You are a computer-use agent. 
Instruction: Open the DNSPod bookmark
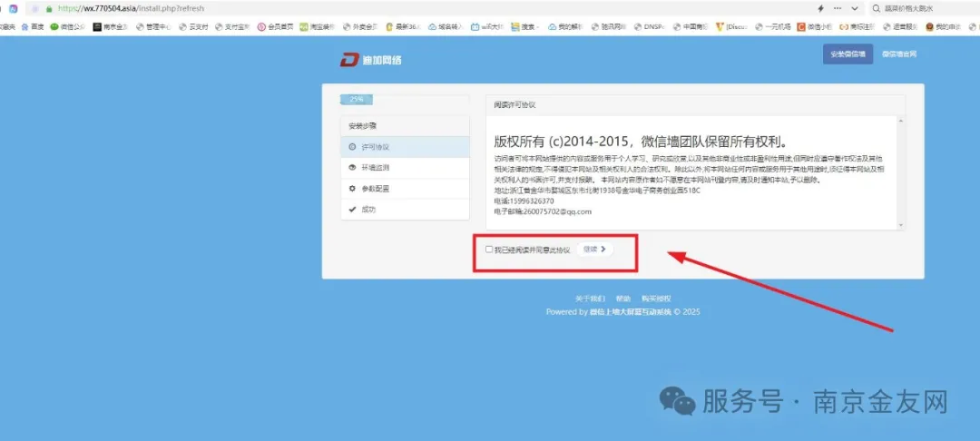(650, 27)
